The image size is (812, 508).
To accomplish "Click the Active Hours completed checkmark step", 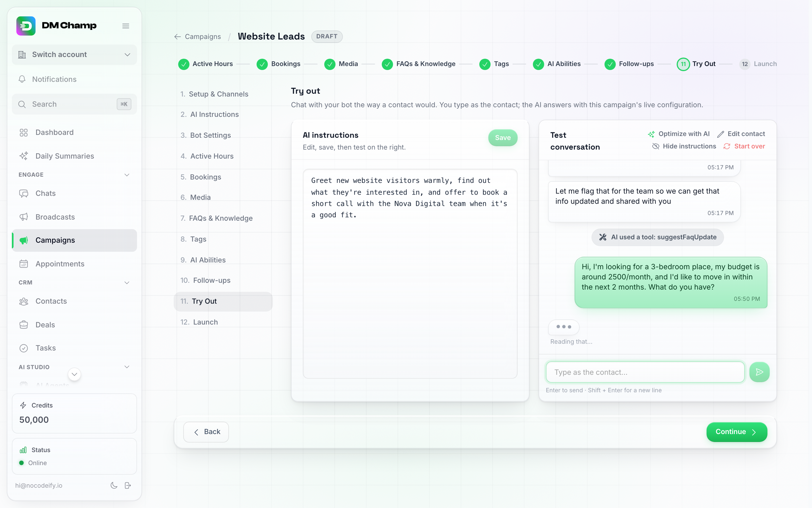I will point(184,64).
